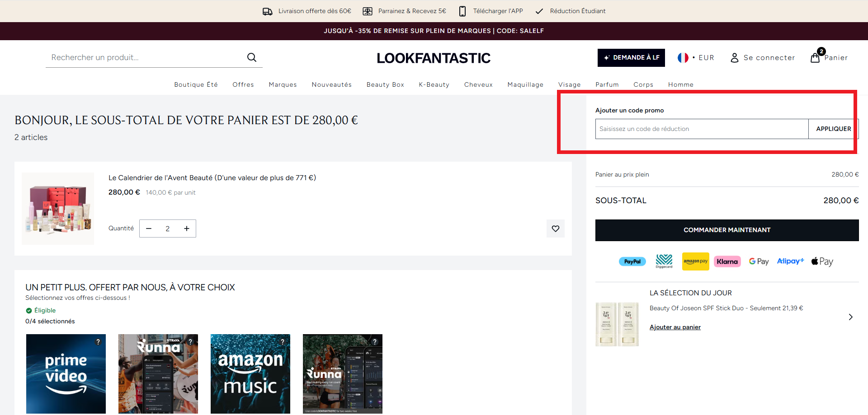Viewport: 868px width, 415px height.
Task: Click the mobile phone app icon
Action: pyautogui.click(x=462, y=11)
